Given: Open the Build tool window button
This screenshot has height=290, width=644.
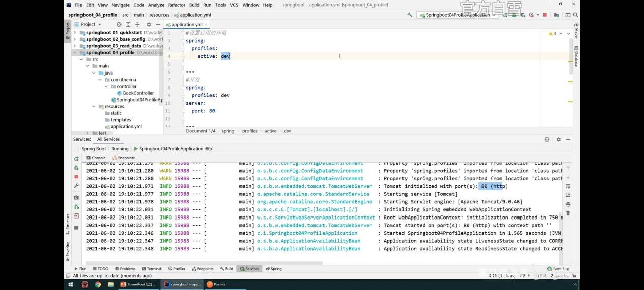Looking at the screenshot, I should coord(226,269).
